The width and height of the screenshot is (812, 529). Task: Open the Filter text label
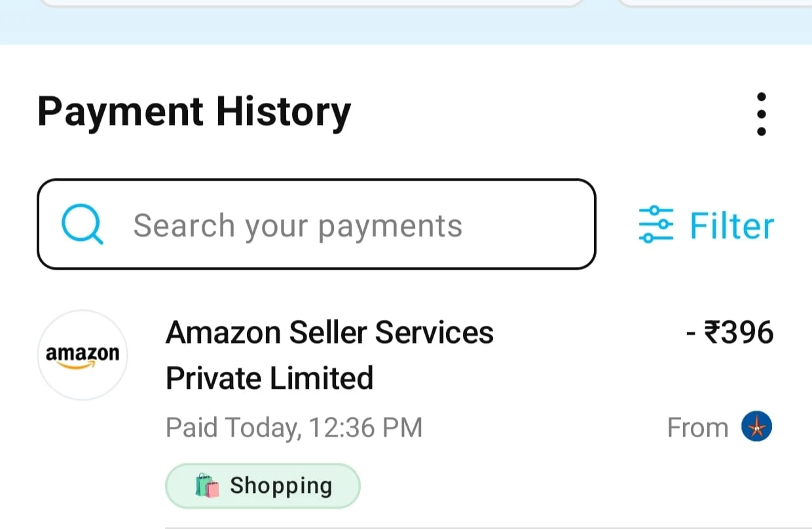pos(731,225)
